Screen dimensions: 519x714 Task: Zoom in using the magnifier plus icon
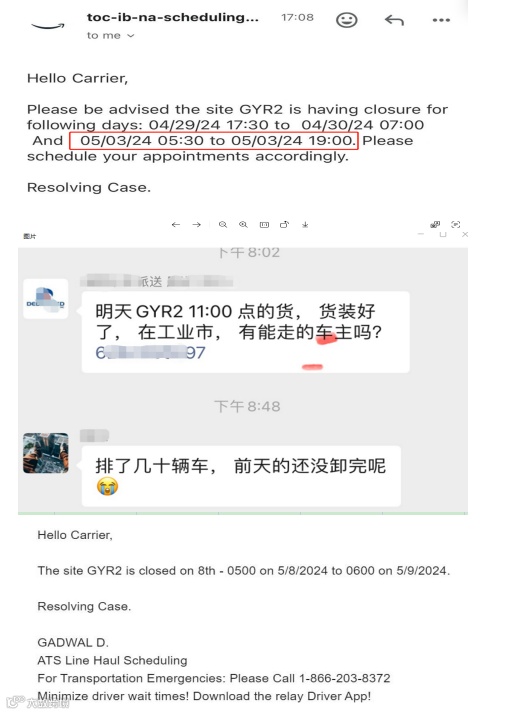(243, 224)
